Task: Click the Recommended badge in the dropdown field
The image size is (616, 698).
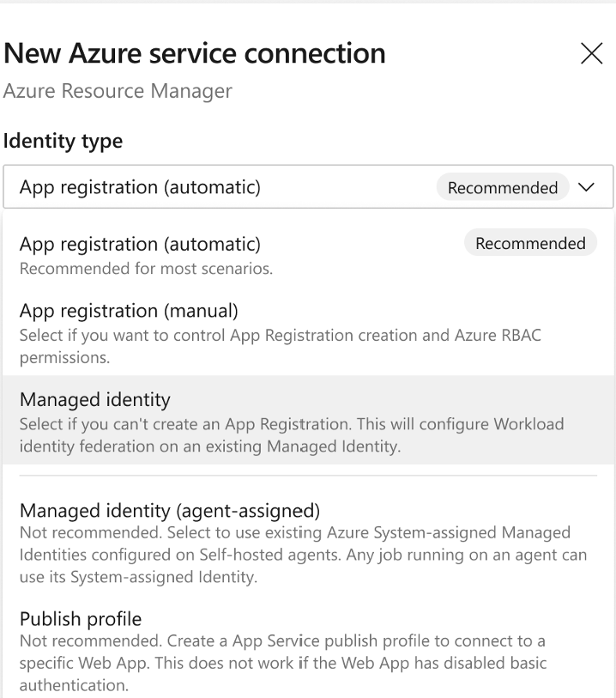Action: coord(503,187)
